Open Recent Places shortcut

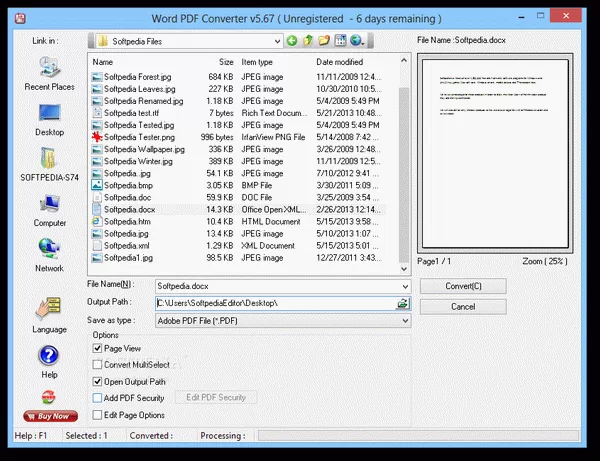pos(49,74)
